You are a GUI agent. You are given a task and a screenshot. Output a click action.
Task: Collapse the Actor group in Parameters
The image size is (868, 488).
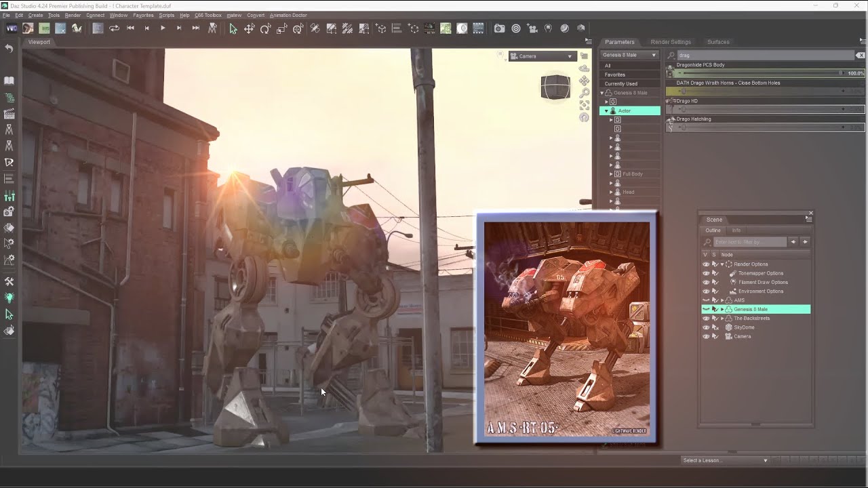(607, 110)
